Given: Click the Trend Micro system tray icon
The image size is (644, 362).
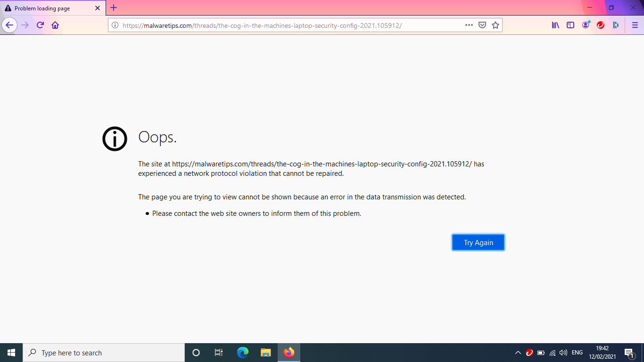Looking at the screenshot, I should [x=529, y=353].
